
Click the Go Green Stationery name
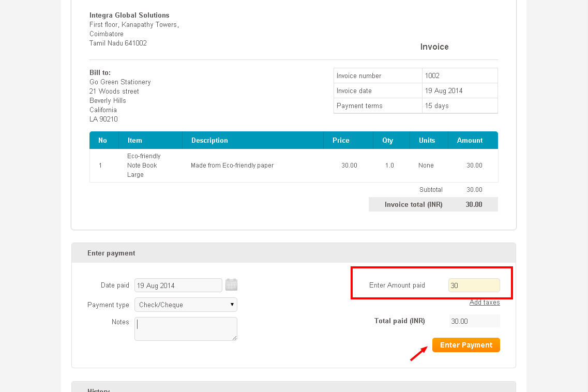[120, 82]
